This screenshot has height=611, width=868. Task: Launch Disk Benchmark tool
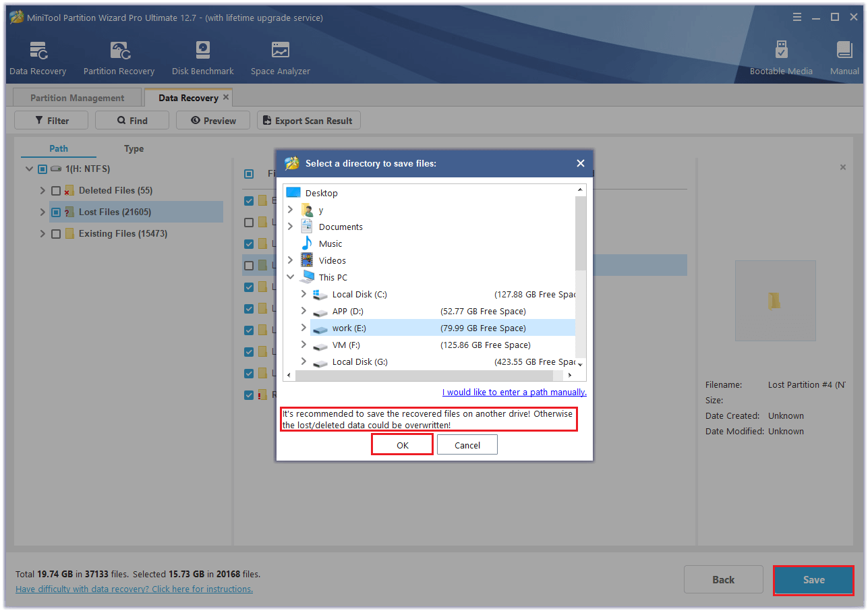click(x=202, y=58)
